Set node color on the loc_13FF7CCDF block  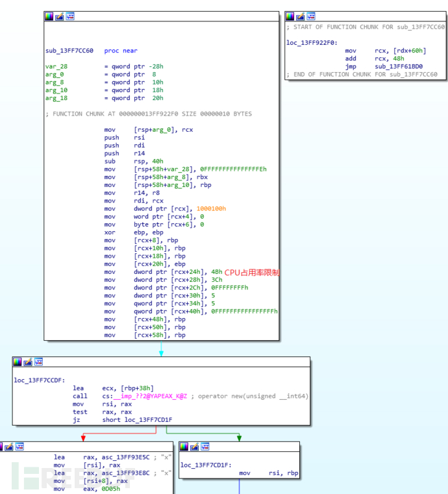(18, 362)
